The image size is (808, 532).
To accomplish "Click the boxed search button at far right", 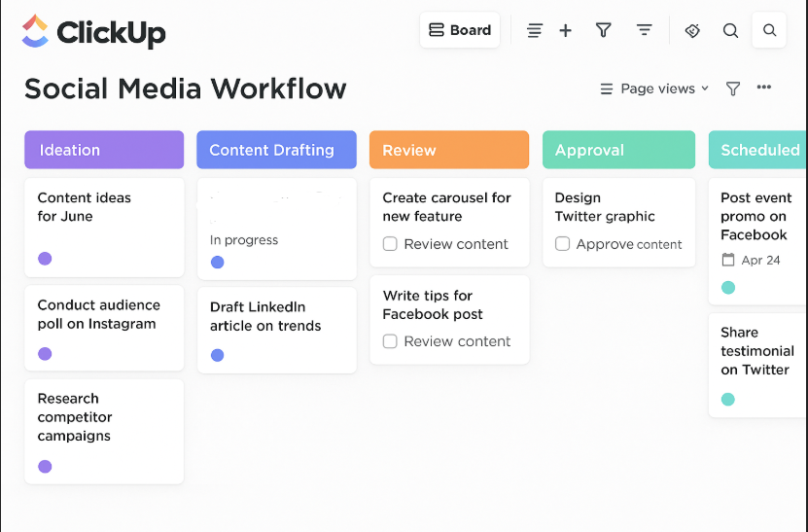I will coord(769,31).
